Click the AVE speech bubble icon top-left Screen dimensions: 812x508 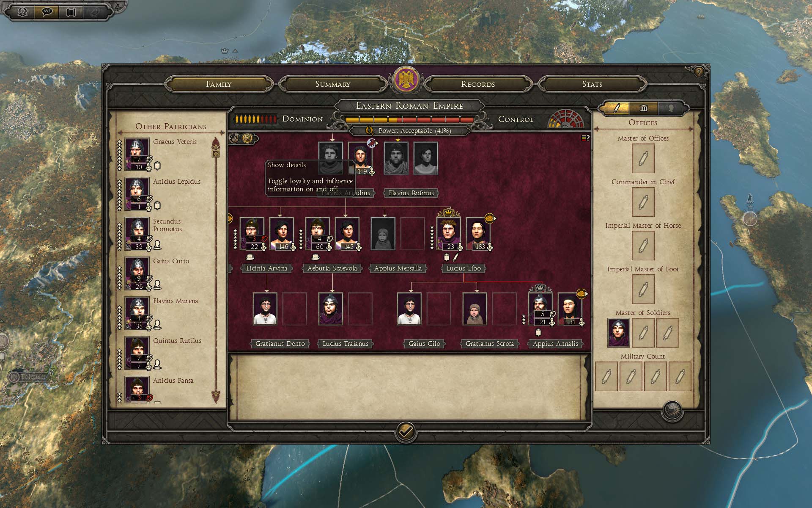pyautogui.click(x=47, y=11)
